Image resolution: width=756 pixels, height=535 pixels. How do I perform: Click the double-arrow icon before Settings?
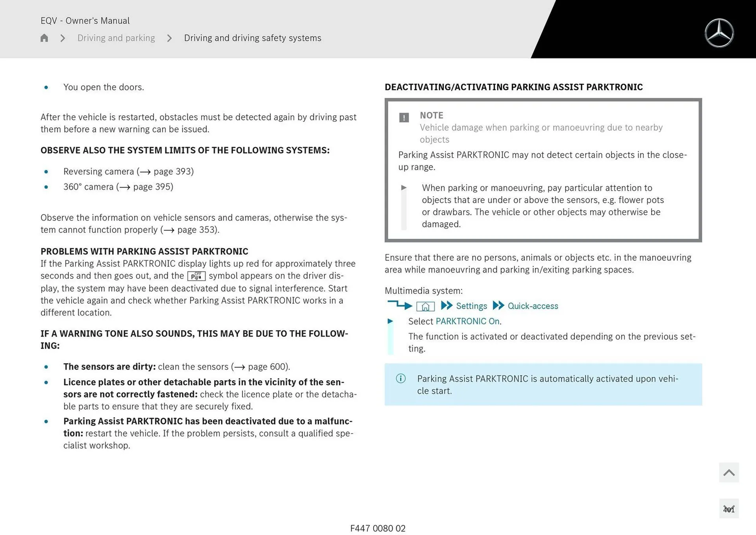447,306
